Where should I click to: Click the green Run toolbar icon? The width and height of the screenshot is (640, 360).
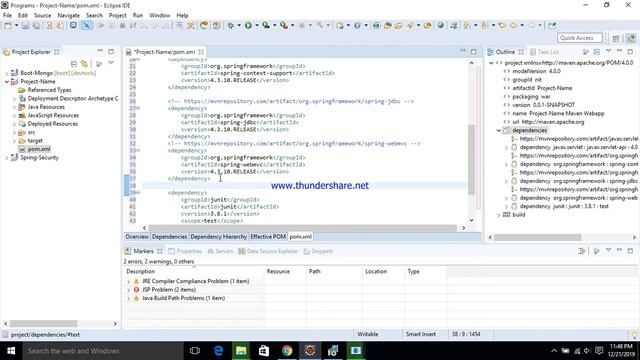pyautogui.click(x=248, y=25)
